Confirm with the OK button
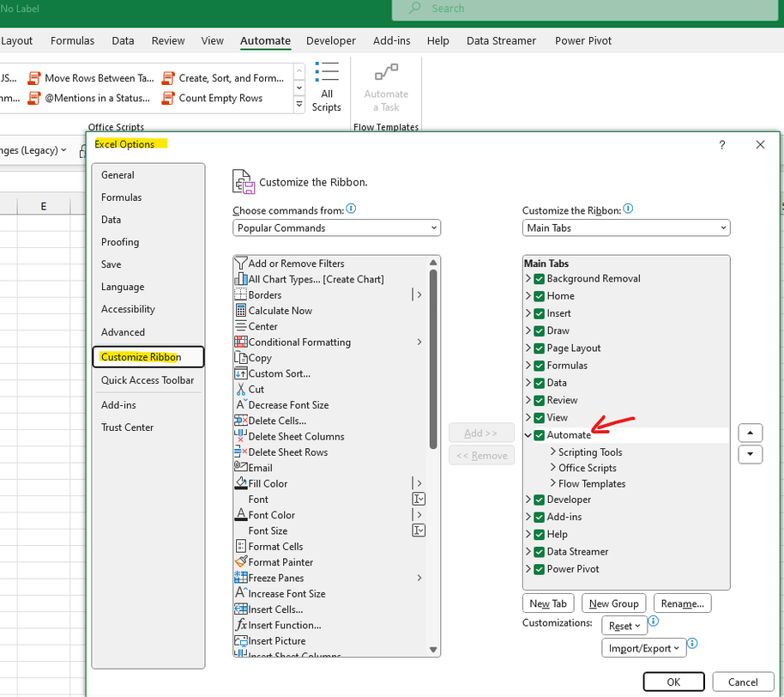 point(673,682)
